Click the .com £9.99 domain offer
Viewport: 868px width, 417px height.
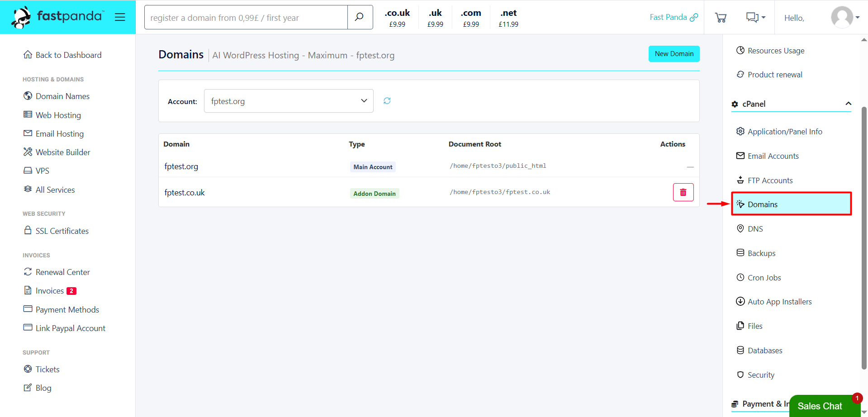click(471, 18)
